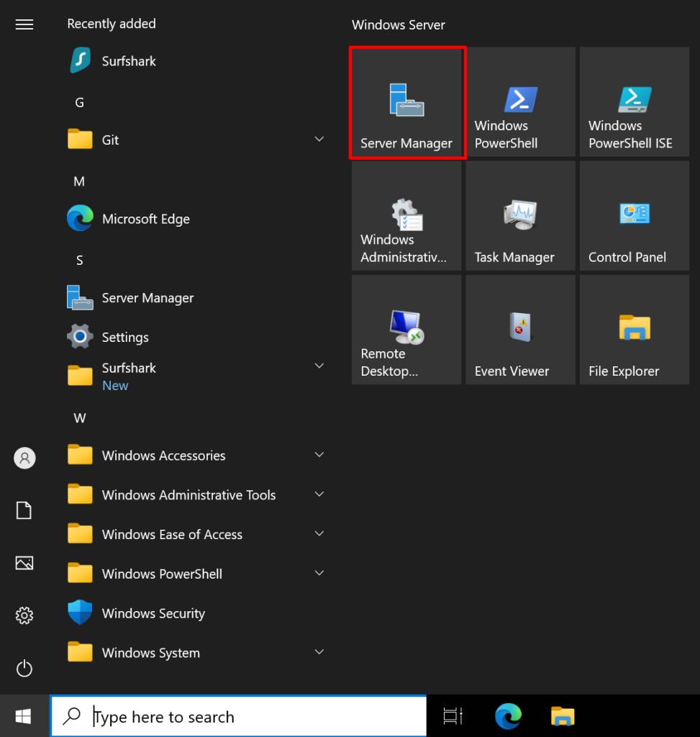Click the taskbar search input field

point(237,716)
